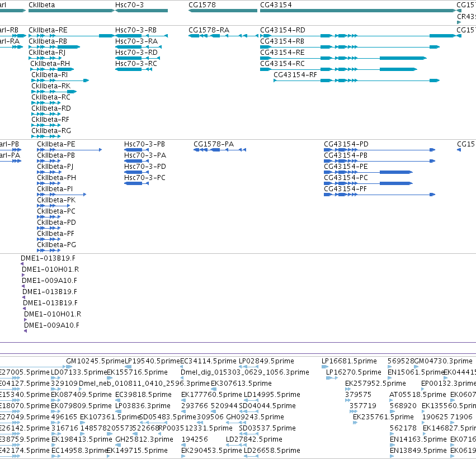The image size is (476, 459).
Task: Select protein CkIIbeta-PH
Action: coord(56,178)
